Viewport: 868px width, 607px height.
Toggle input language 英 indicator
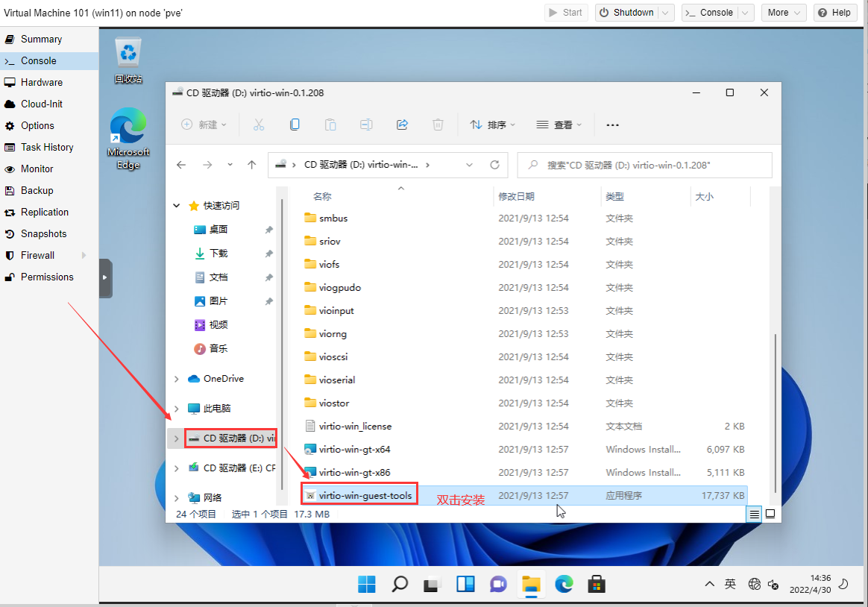(x=730, y=584)
